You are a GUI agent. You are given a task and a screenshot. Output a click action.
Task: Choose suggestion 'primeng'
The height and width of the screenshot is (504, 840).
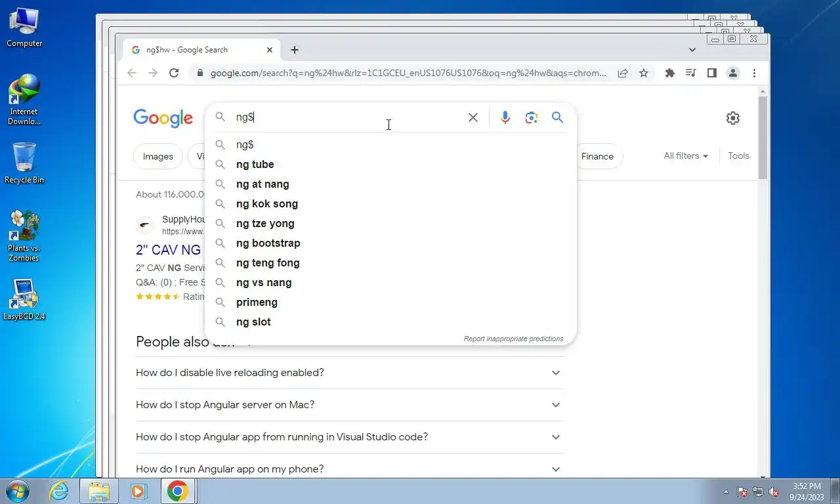tap(391, 302)
